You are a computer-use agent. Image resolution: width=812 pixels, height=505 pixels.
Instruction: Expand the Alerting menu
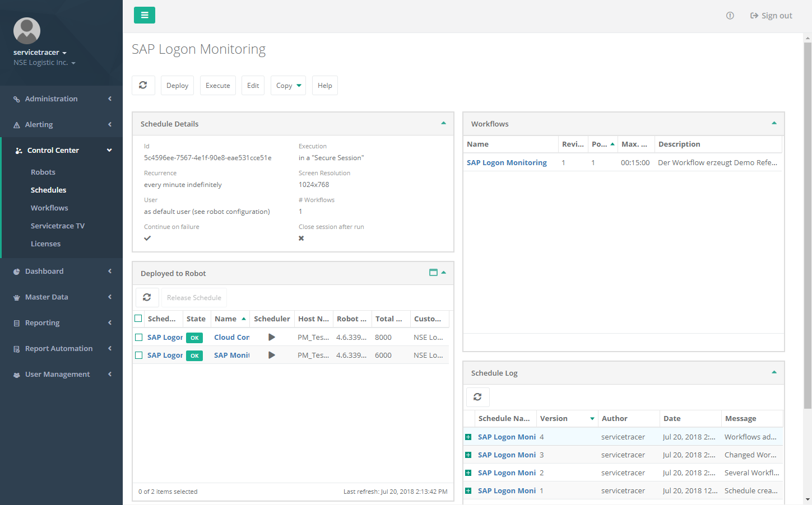click(61, 124)
